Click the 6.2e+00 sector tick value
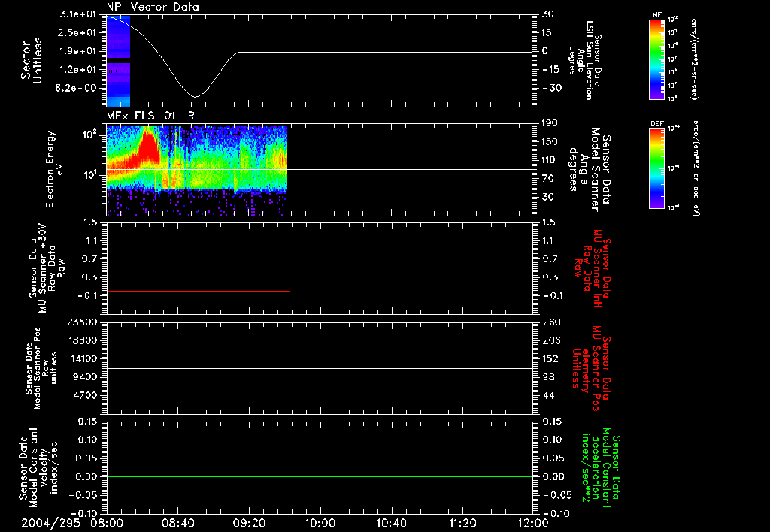Screen dimensions: 770x532 [x=77, y=89]
